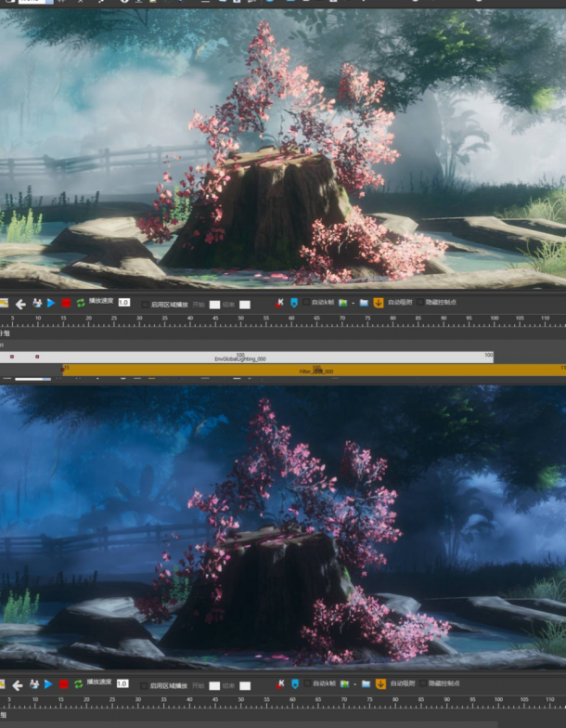Toggle the 自动k帧 checkbox in the upper toolbar

[307, 303]
